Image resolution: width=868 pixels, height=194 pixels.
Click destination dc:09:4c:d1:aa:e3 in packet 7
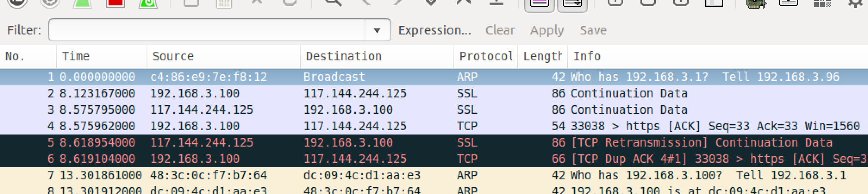[x=362, y=175]
